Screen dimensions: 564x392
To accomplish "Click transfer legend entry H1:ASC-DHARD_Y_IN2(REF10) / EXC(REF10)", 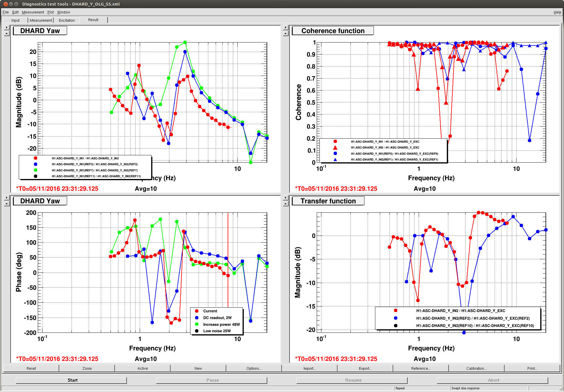I will [x=475, y=326].
